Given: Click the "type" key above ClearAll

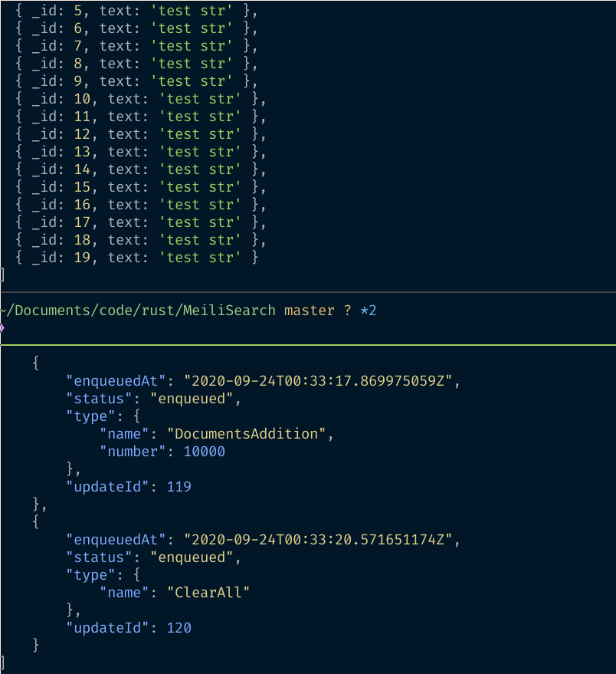Looking at the screenshot, I should (90, 575).
